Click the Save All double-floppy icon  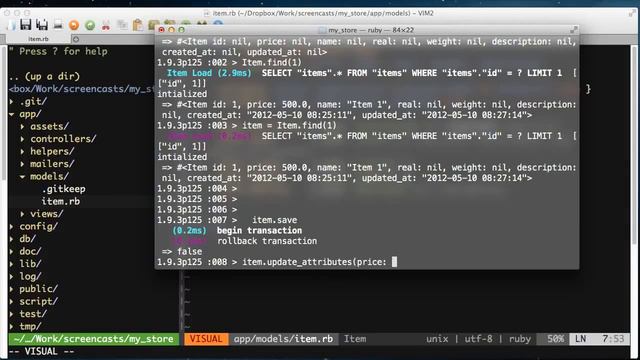coord(42,25)
